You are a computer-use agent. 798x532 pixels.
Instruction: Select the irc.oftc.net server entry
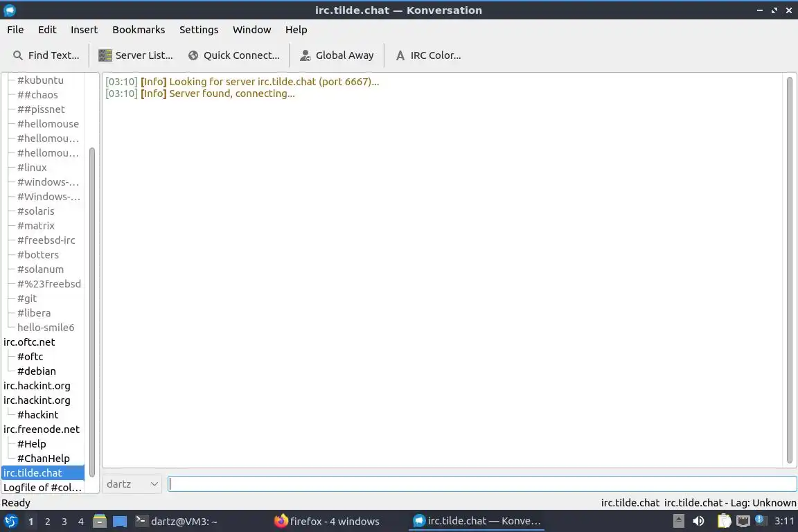click(29, 342)
